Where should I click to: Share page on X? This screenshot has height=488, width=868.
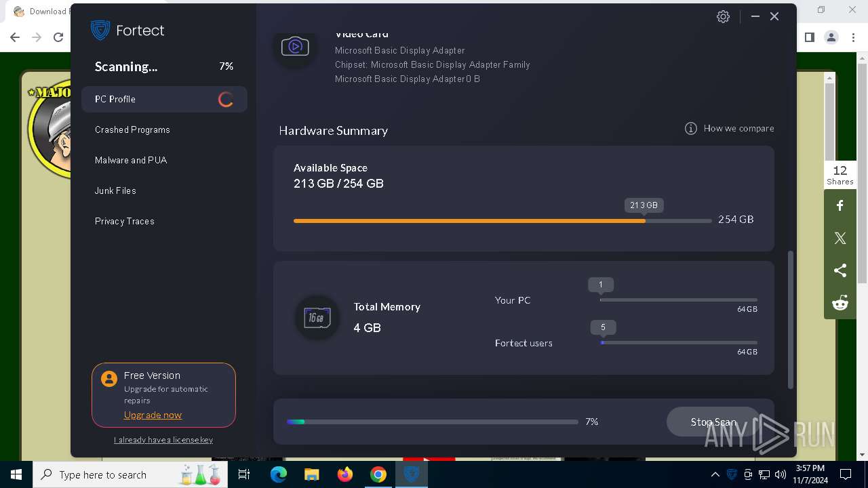(840, 238)
